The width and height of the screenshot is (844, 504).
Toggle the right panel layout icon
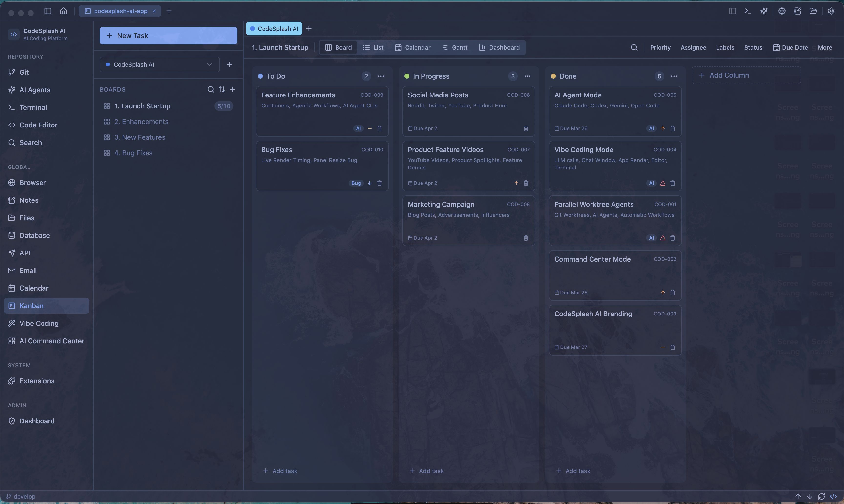732,11
